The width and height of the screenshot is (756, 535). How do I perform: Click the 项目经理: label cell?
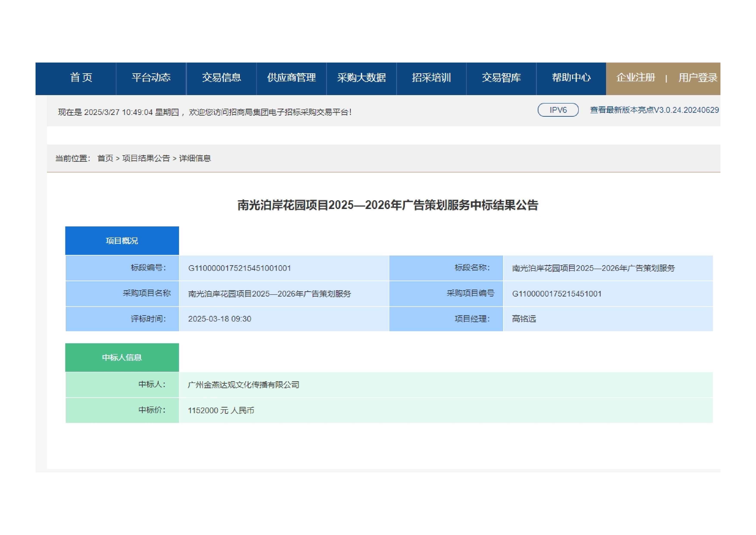tap(446, 319)
